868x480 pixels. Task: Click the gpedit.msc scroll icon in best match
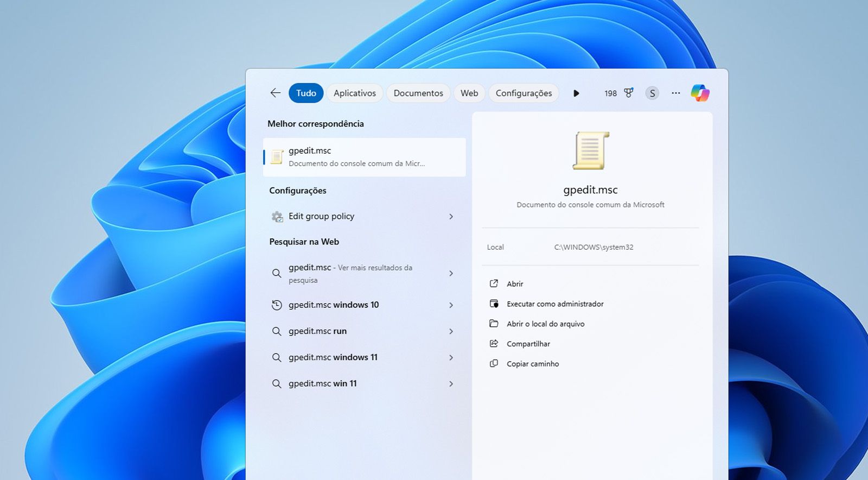(277, 157)
